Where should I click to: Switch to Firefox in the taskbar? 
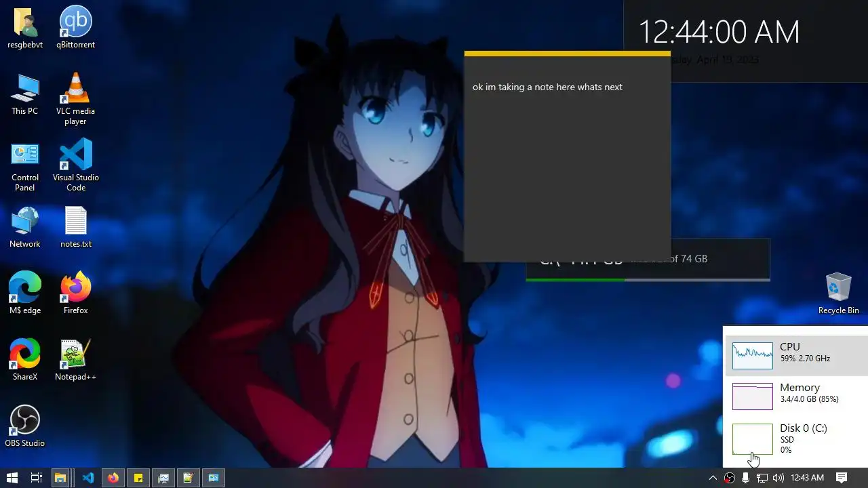113,478
